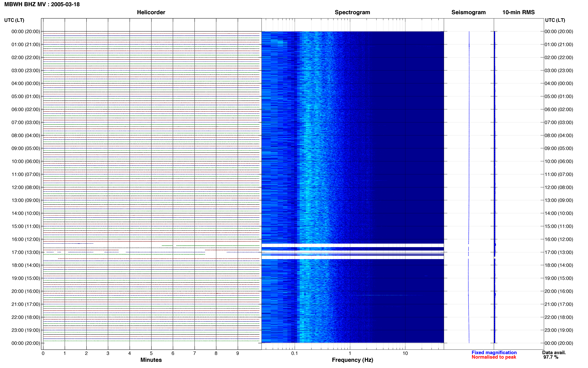The height and width of the screenshot is (368, 588).
Task: Click the 'Minutes' axis title
Action: pos(151,360)
